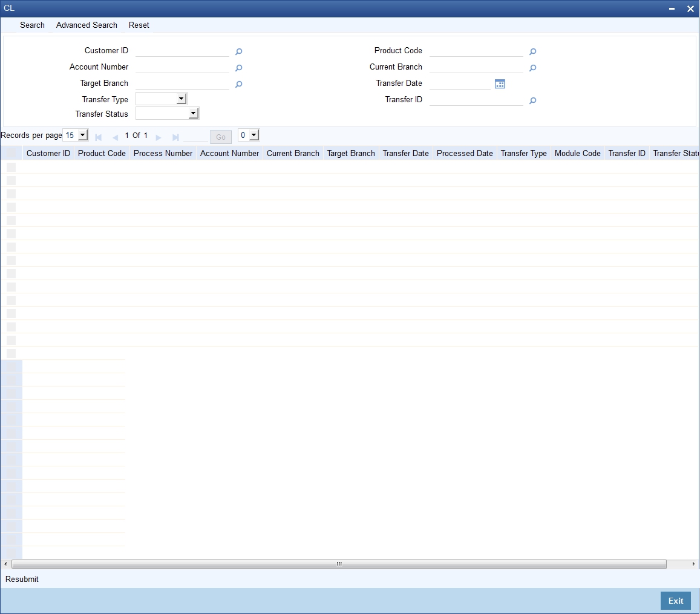Click the page number box before Go
The width and height of the screenshot is (700, 614).
(x=195, y=136)
